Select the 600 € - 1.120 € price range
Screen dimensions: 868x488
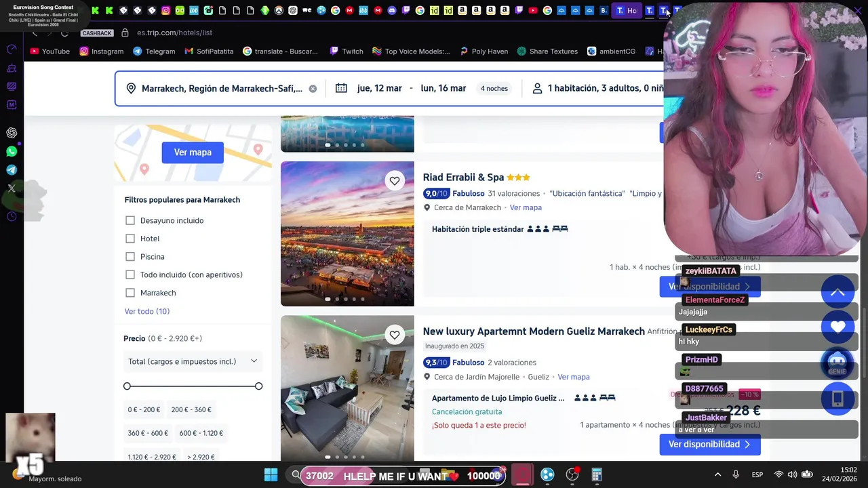point(201,433)
